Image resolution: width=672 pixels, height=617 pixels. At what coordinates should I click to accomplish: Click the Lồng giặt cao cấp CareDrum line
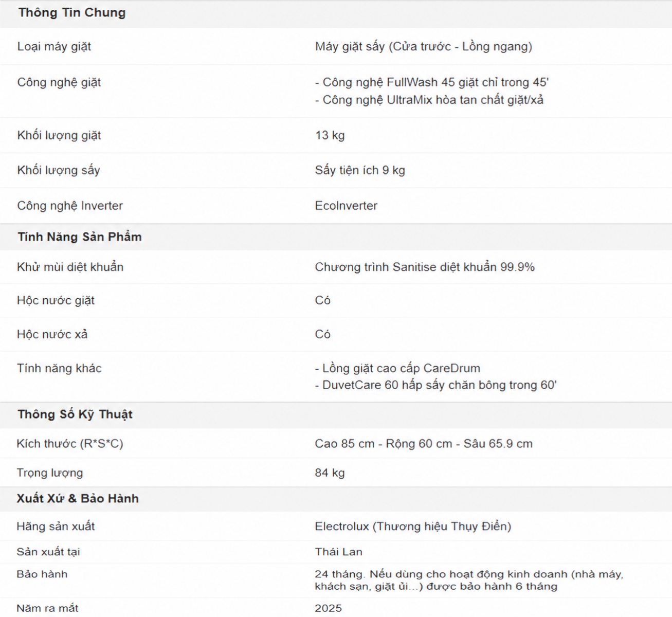pyautogui.click(x=398, y=368)
